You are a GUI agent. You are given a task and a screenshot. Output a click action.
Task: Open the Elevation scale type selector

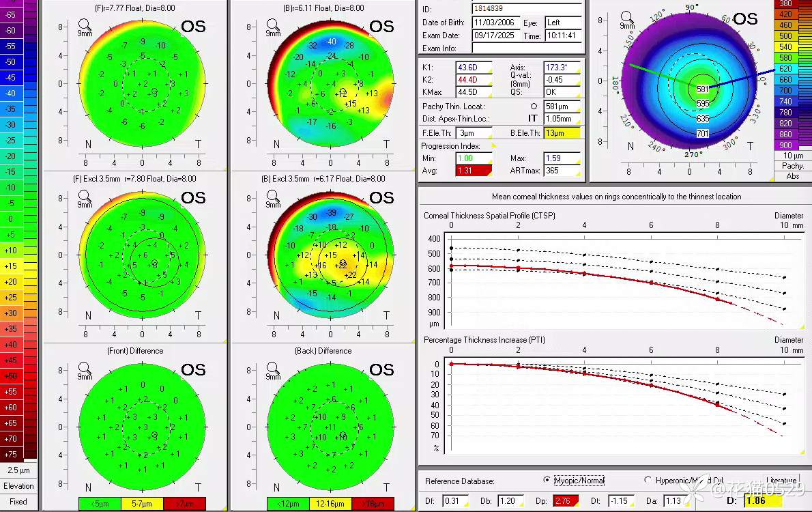point(18,486)
